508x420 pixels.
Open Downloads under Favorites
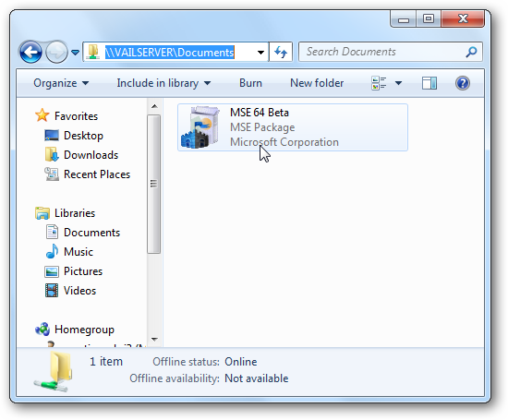coord(91,155)
